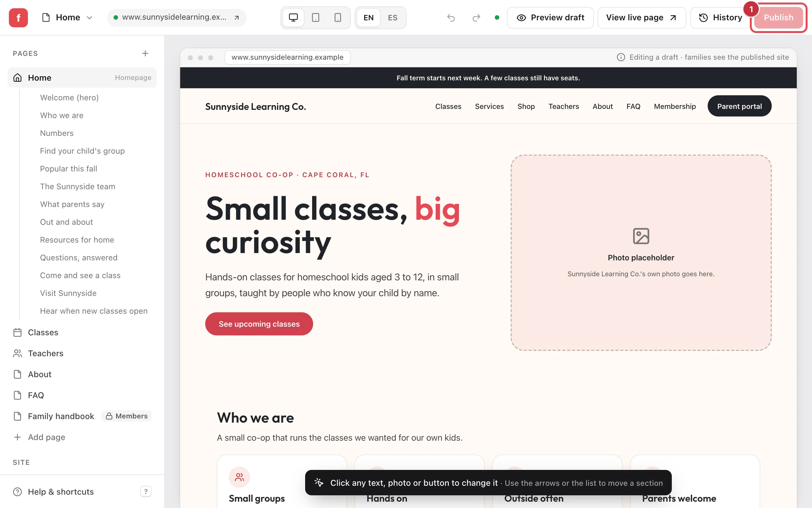Screen dimensions: 812x508
Task: Jump to Welcome (hero) section
Action: click(x=69, y=97)
